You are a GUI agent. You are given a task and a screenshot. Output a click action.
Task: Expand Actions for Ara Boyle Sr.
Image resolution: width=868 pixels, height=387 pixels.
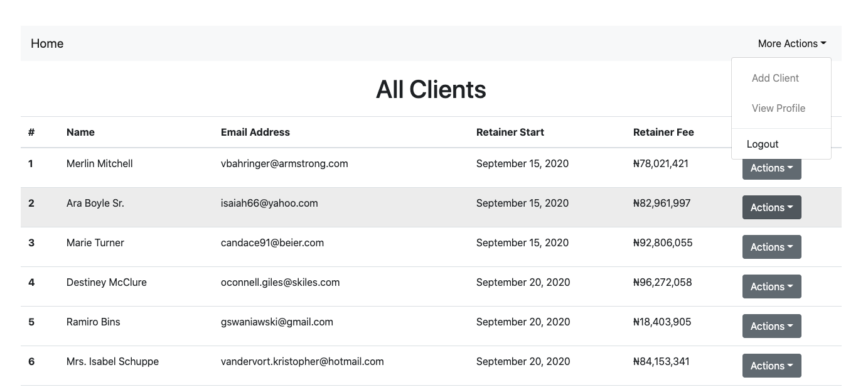tap(771, 207)
